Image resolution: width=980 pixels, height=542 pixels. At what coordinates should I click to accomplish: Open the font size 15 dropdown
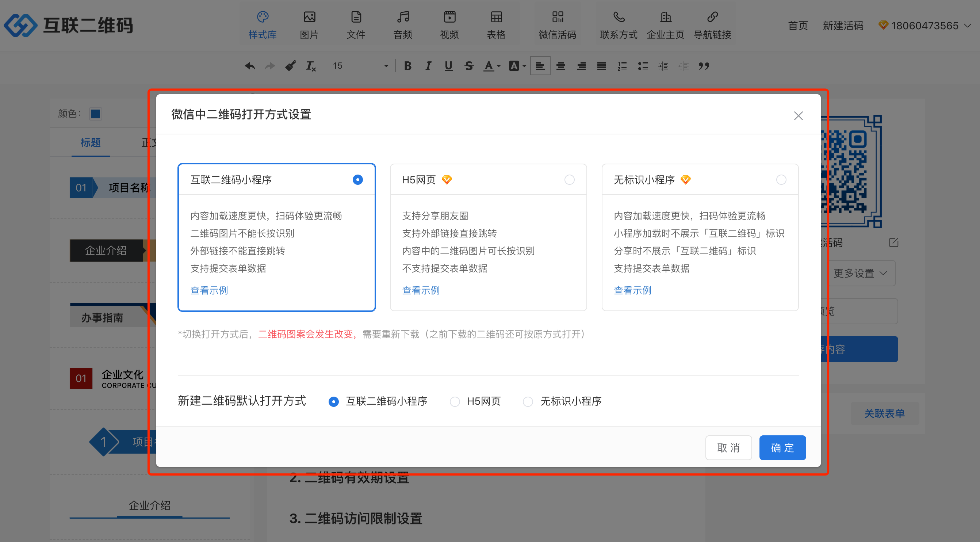360,66
